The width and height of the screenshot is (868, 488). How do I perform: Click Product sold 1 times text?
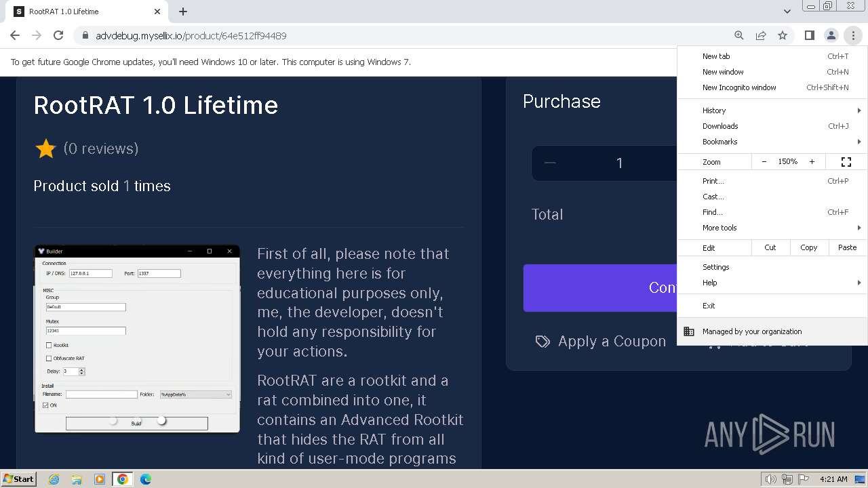102,186
